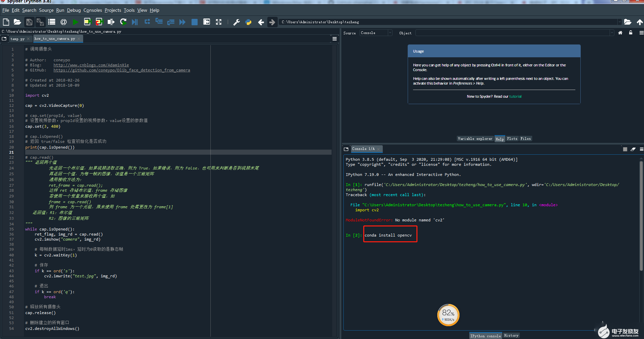Open a file using the folder icon
This screenshot has height=339, width=644.
pos(17,22)
